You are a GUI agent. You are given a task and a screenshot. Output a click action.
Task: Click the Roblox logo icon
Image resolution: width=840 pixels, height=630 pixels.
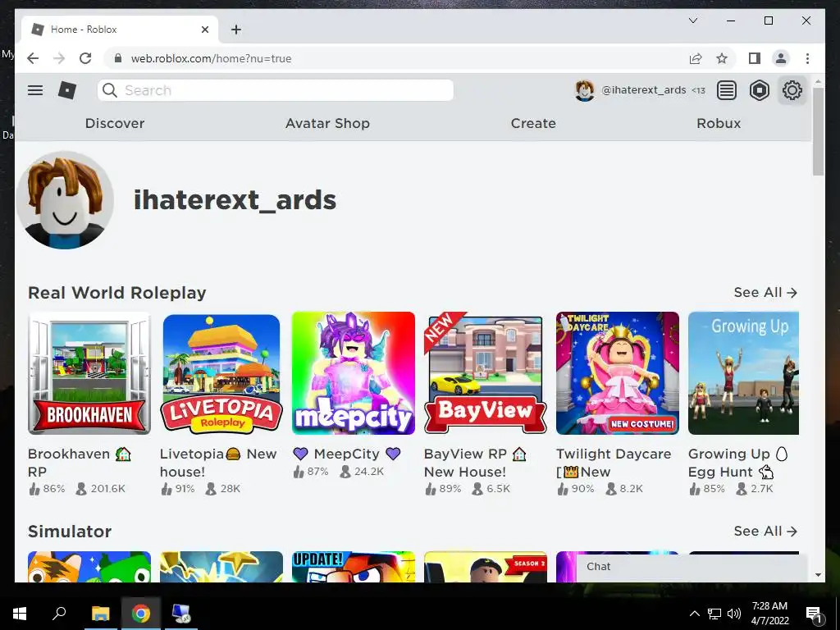click(x=67, y=90)
